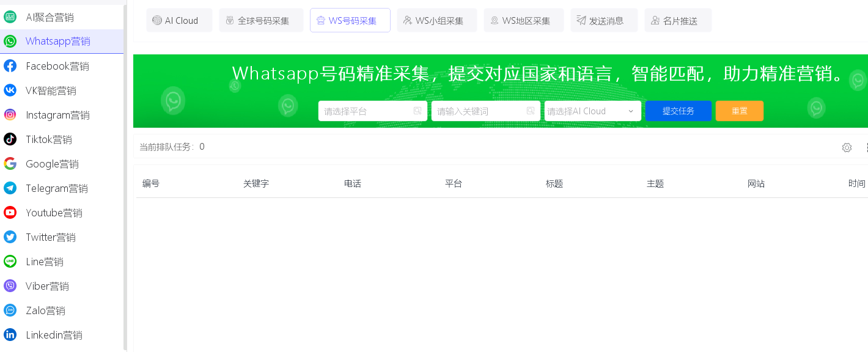Click the Whatsapp营销 logo icon
Image resolution: width=868 pixels, height=352 pixels.
click(x=10, y=42)
